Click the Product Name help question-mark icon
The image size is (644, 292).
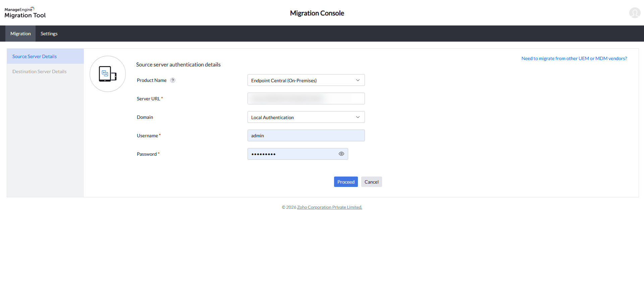[x=173, y=80]
